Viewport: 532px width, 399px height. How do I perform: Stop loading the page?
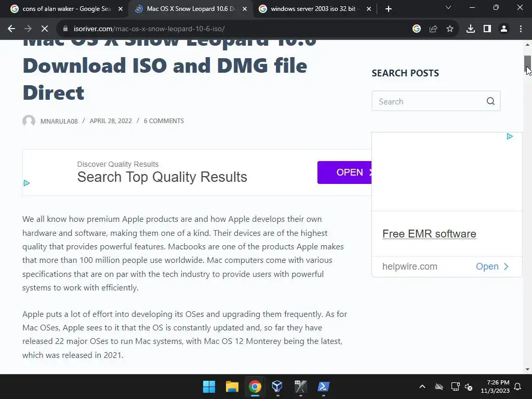[45, 29]
